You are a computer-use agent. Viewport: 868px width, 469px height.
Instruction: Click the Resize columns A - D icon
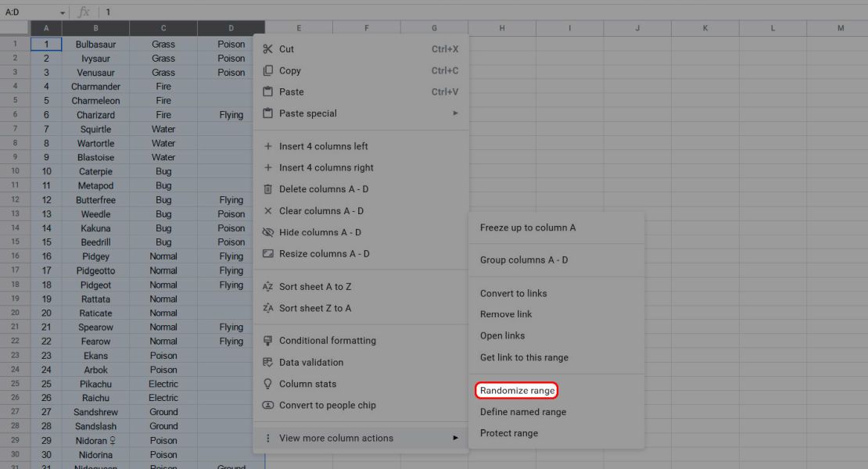(267, 253)
